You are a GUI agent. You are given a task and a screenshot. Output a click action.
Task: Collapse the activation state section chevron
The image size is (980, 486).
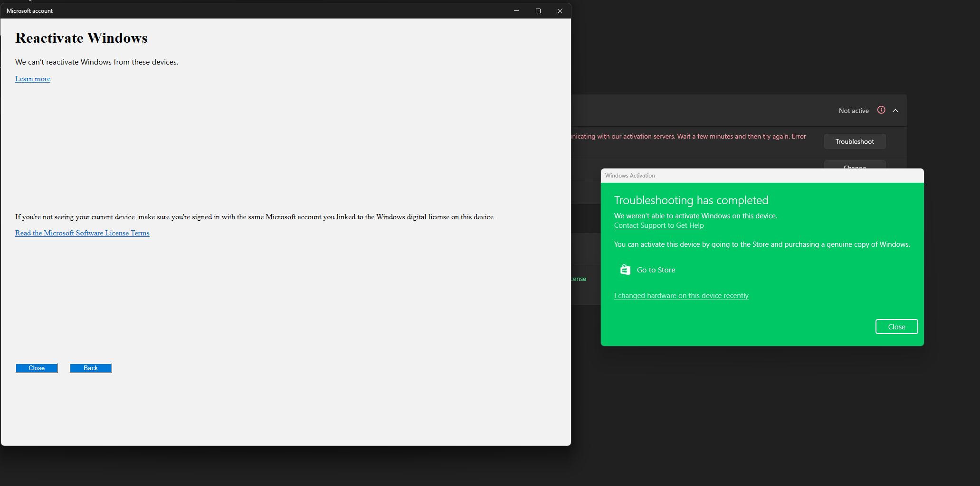[895, 111]
